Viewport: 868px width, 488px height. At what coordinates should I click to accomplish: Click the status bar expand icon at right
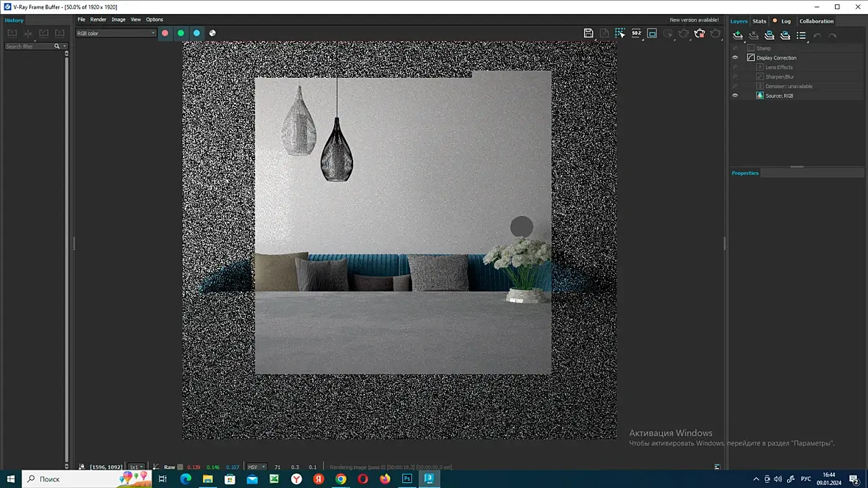[x=717, y=467]
